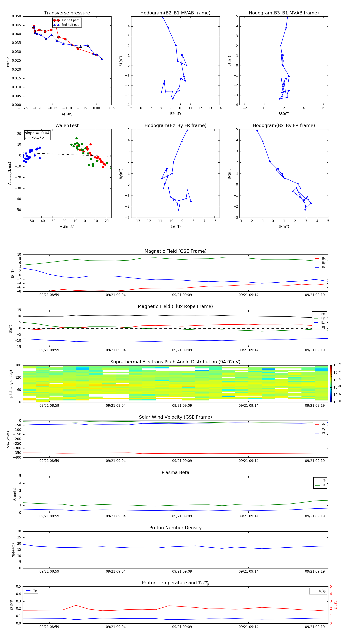The image size is (351, 644).
Task: Click the 'Hodogram(Bx_By FR frame)' title
Action: 284,125
